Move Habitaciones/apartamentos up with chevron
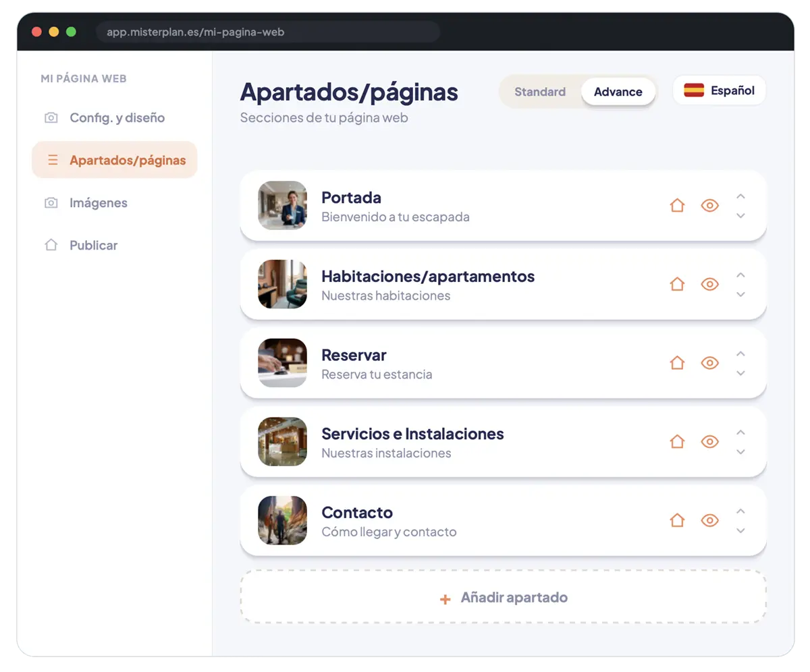810x672 pixels. click(740, 275)
